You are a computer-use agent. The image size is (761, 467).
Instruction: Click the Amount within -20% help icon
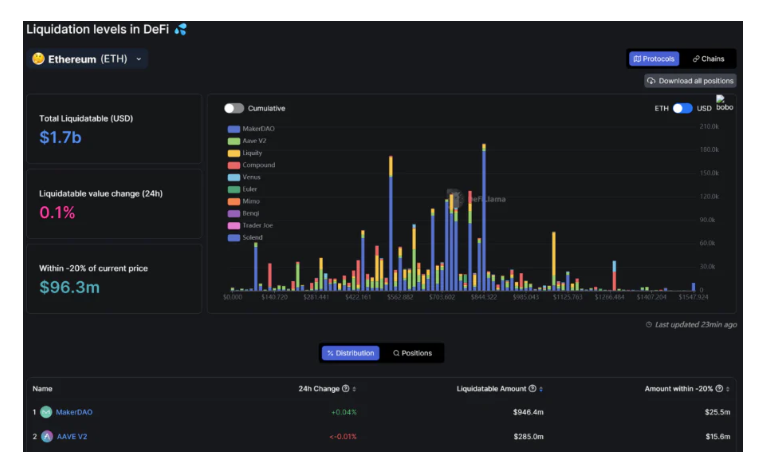tap(719, 388)
